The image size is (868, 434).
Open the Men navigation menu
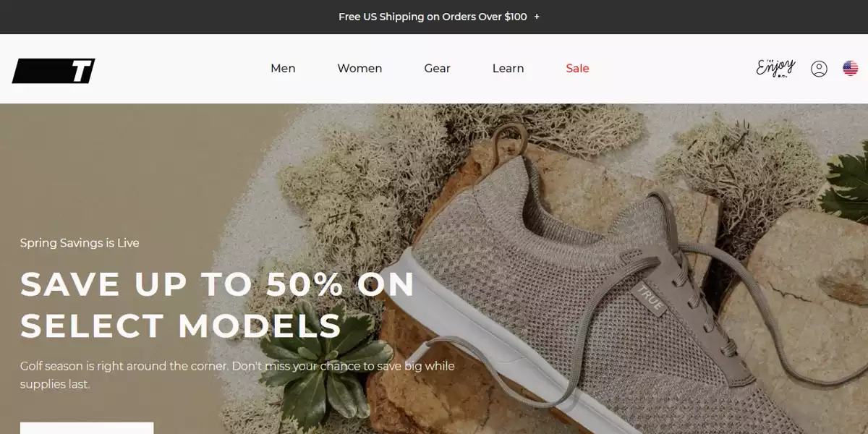tap(283, 68)
